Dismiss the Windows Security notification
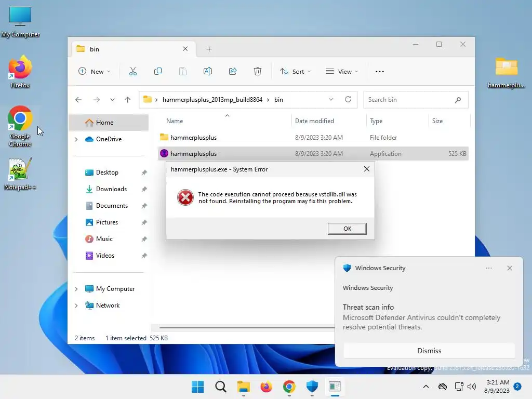The height and width of the screenshot is (399, 532). coord(429,351)
